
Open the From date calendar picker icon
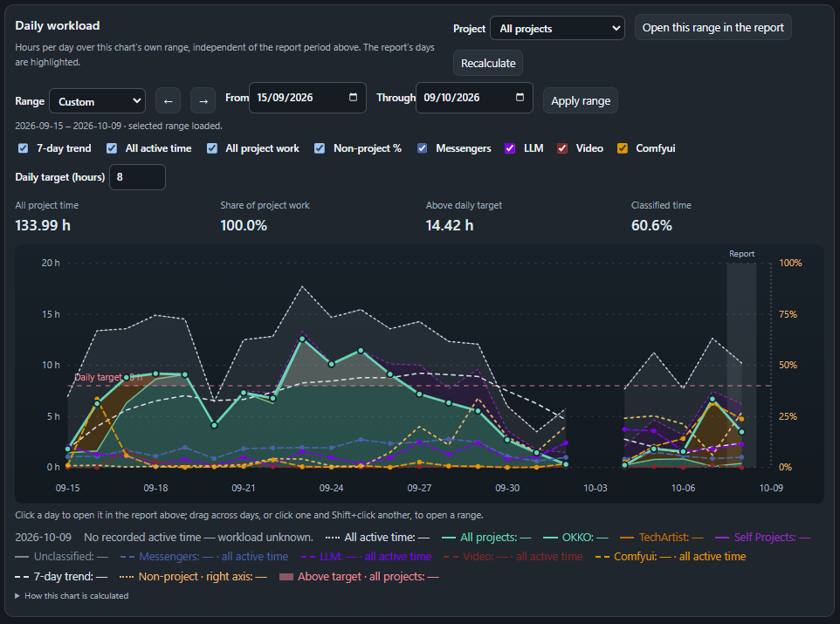tap(353, 98)
